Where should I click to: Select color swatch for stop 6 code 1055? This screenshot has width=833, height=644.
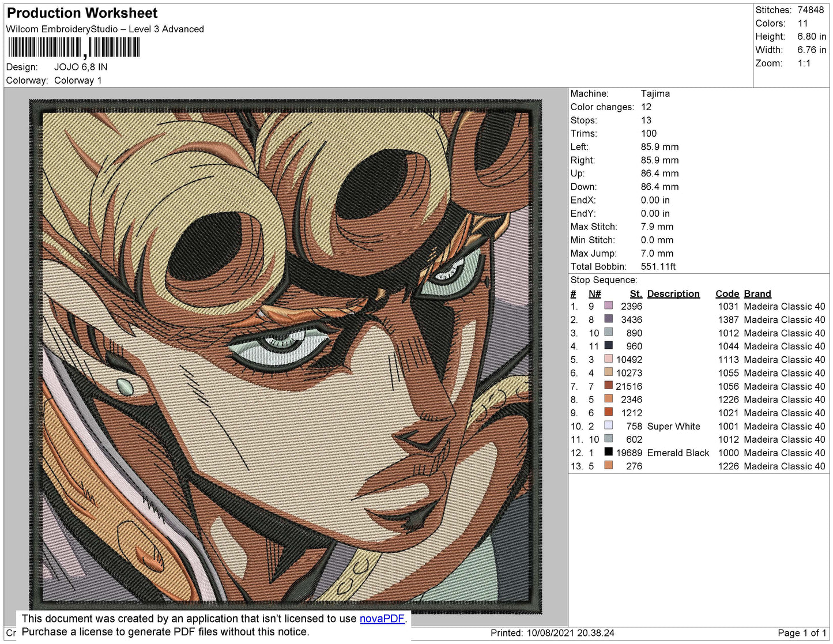click(608, 372)
